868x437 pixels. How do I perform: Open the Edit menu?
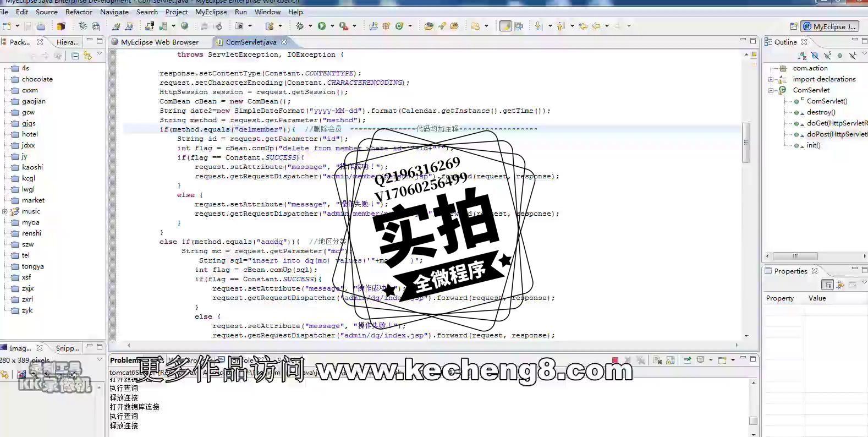tap(22, 12)
